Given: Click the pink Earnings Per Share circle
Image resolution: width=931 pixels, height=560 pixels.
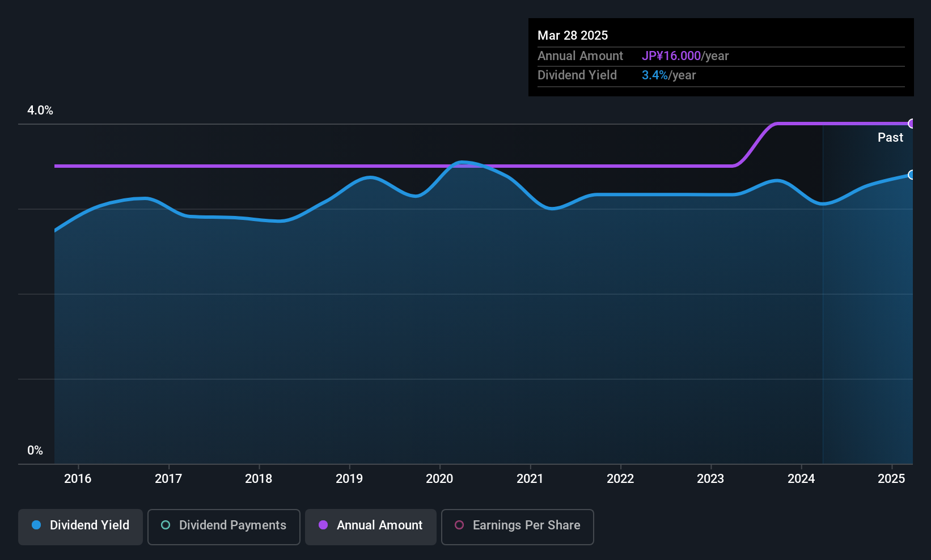Looking at the screenshot, I should [x=459, y=525].
